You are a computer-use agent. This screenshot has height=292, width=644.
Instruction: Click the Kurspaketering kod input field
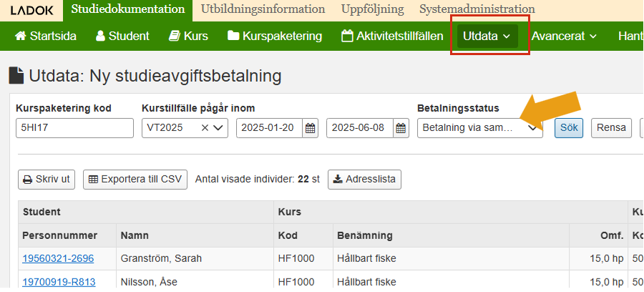(x=74, y=127)
